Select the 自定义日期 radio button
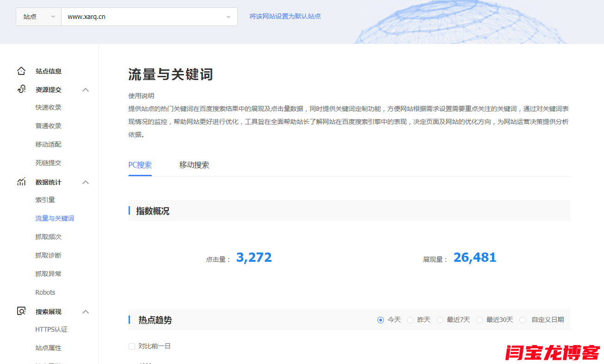 (523, 320)
